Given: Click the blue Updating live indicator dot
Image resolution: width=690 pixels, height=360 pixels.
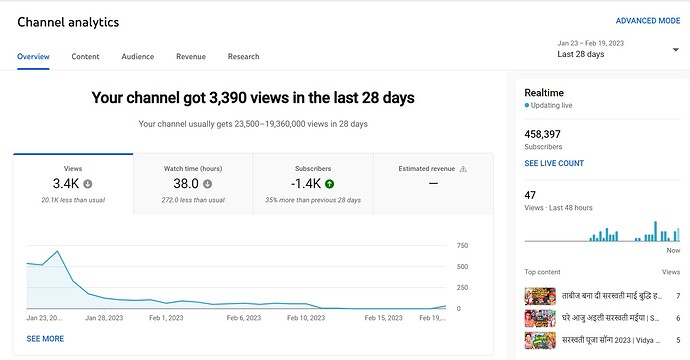Looking at the screenshot, I should 527,106.
